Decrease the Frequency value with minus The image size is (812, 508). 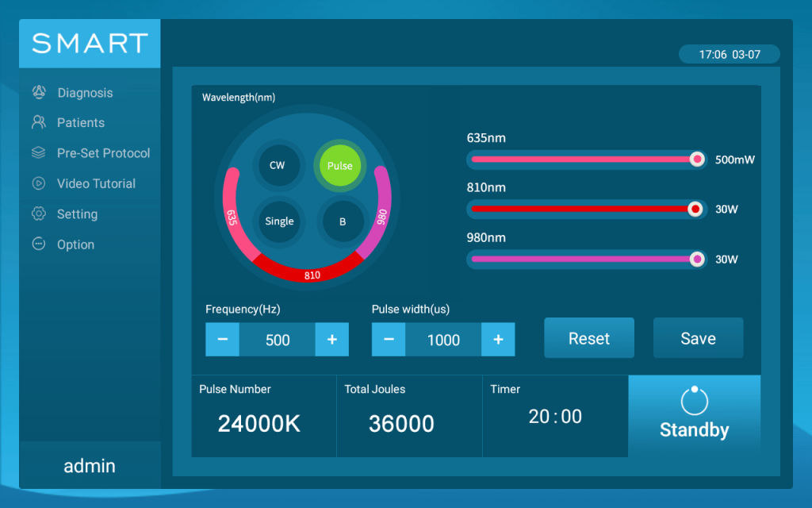pos(223,340)
